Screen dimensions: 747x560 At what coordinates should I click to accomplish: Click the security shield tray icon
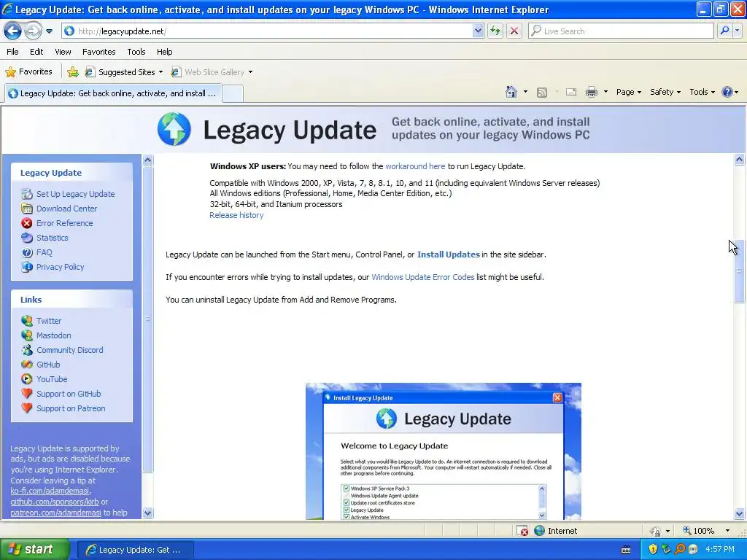[x=653, y=549]
